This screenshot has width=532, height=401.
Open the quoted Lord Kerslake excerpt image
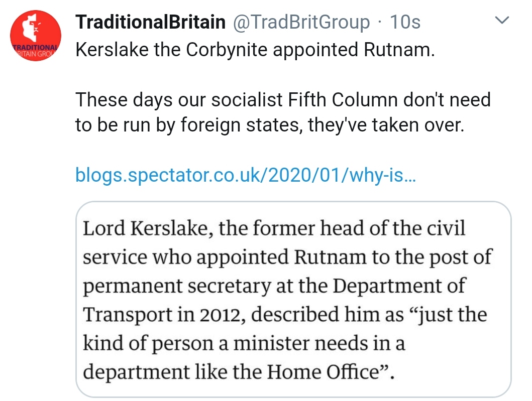tap(293, 300)
